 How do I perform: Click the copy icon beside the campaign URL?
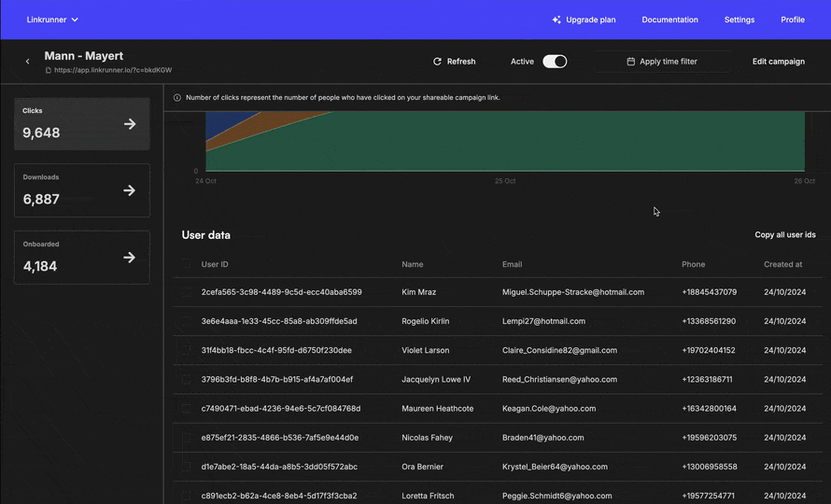[49, 70]
